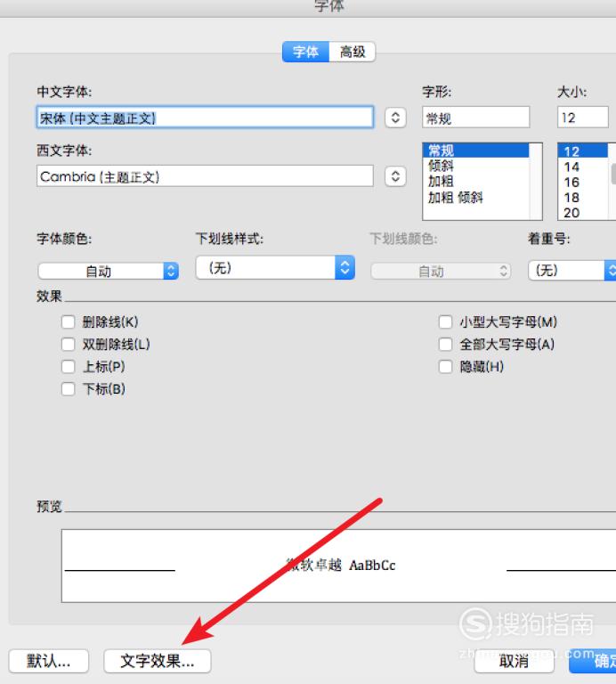Toggle the 下标(B) checkbox
The height and width of the screenshot is (684, 616).
[x=68, y=388]
